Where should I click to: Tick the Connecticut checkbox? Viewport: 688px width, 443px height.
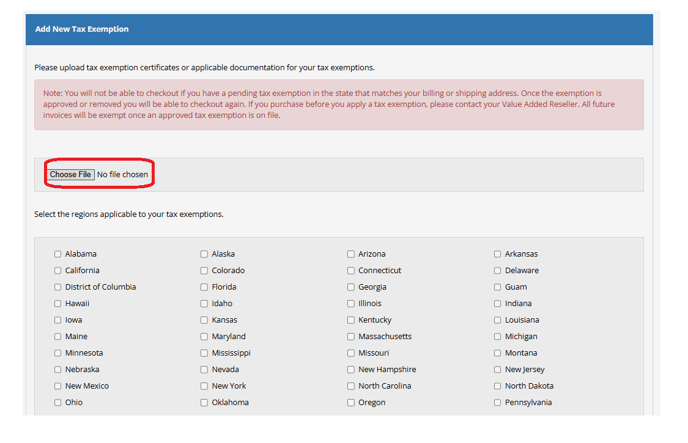coord(351,271)
